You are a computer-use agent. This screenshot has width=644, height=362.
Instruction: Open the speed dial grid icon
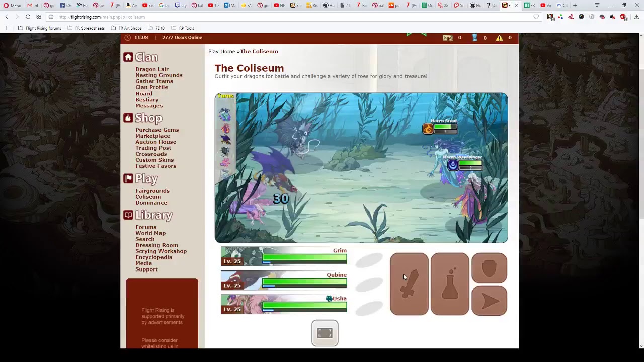click(x=39, y=17)
